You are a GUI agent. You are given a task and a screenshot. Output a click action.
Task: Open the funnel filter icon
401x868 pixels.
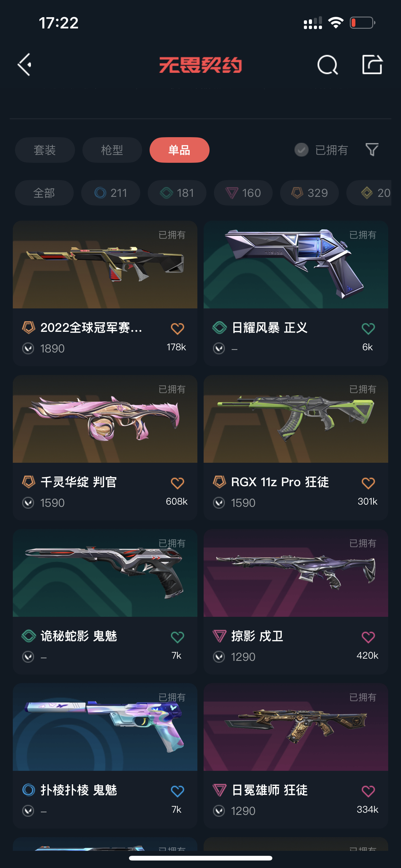pos(372,150)
